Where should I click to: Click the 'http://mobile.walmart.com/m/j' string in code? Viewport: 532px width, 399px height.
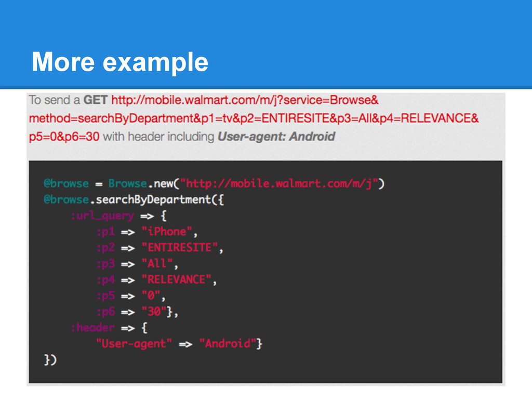[279, 183]
